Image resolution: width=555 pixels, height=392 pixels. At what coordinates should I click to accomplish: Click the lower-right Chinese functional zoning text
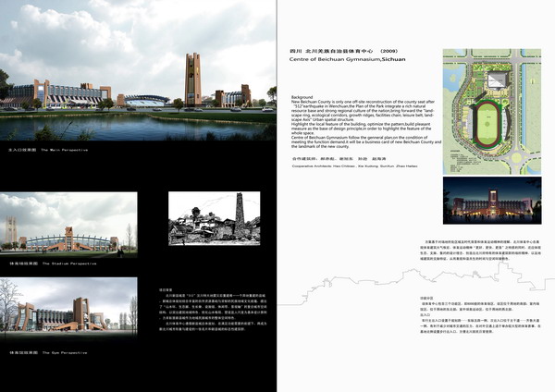pyautogui.click(x=480, y=315)
